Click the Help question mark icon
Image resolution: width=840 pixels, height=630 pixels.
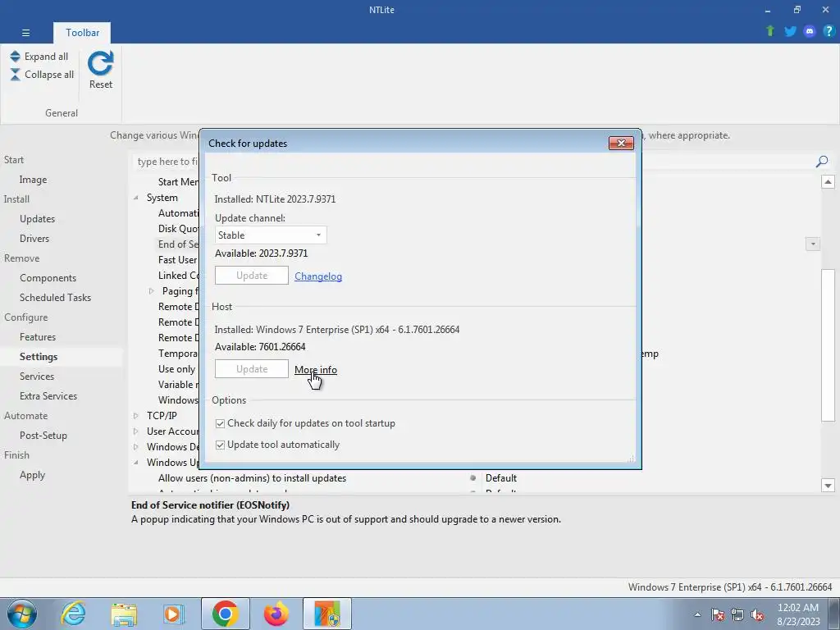(829, 31)
